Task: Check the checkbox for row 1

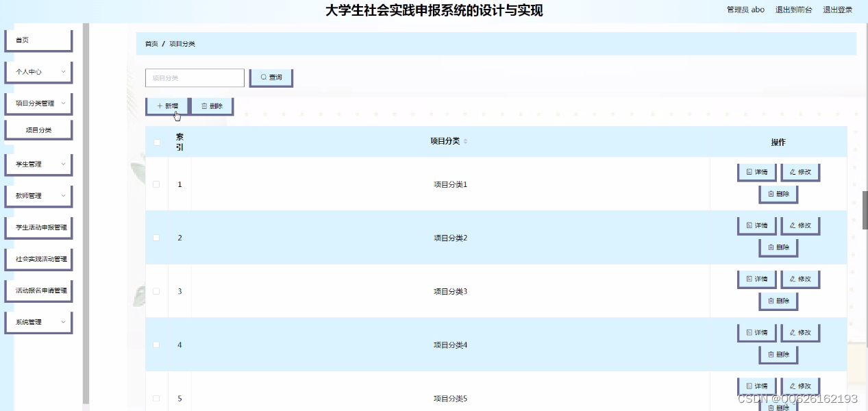Action: click(157, 184)
